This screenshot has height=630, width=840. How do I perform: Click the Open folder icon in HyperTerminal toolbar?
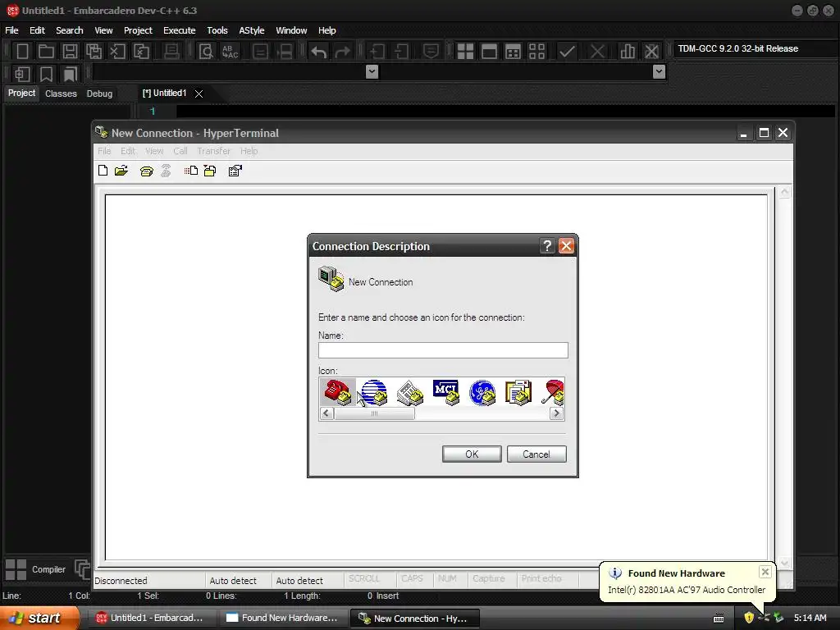pyautogui.click(x=121, y=171)
